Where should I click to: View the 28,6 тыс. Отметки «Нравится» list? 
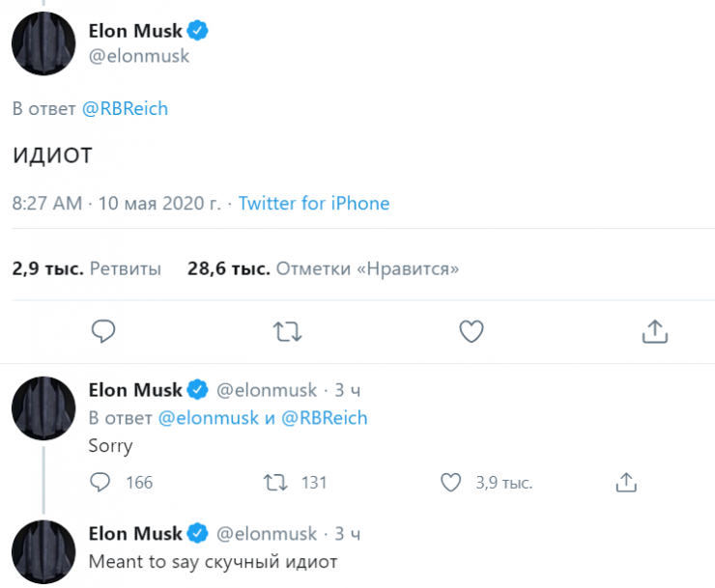pos(324,267)
